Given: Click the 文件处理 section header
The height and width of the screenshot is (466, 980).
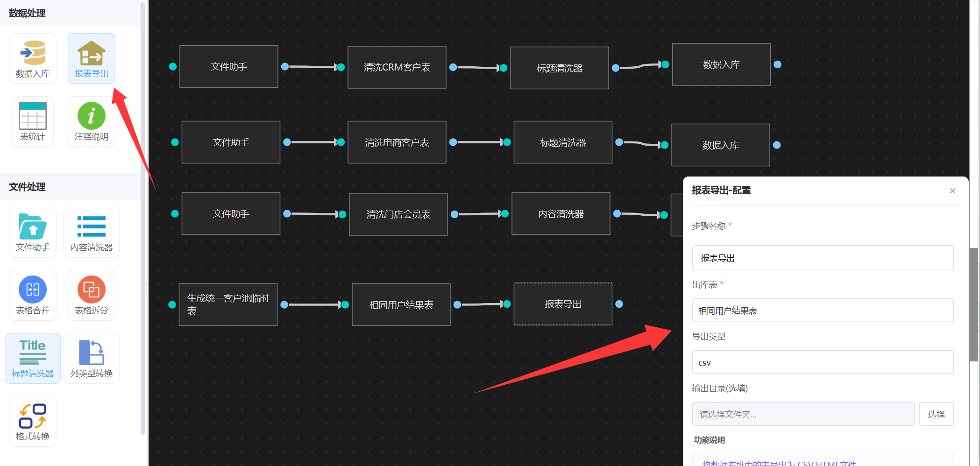Looking at the screenshot, I should pos(27,187).
